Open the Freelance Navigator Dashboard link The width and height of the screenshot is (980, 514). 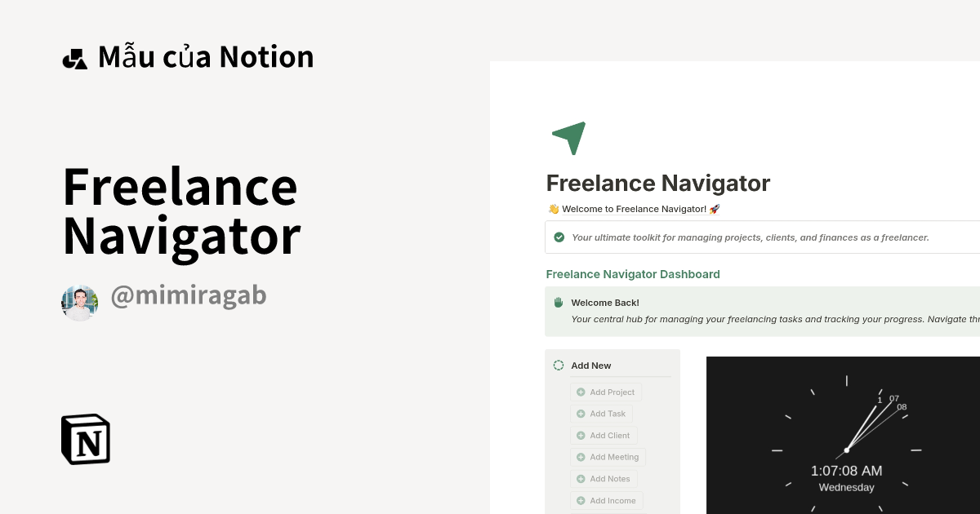pos(633,274)
